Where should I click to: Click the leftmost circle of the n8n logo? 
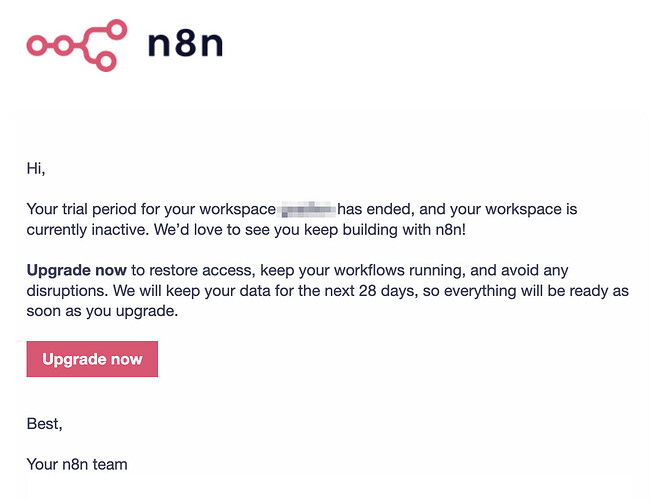coord(37,45)
